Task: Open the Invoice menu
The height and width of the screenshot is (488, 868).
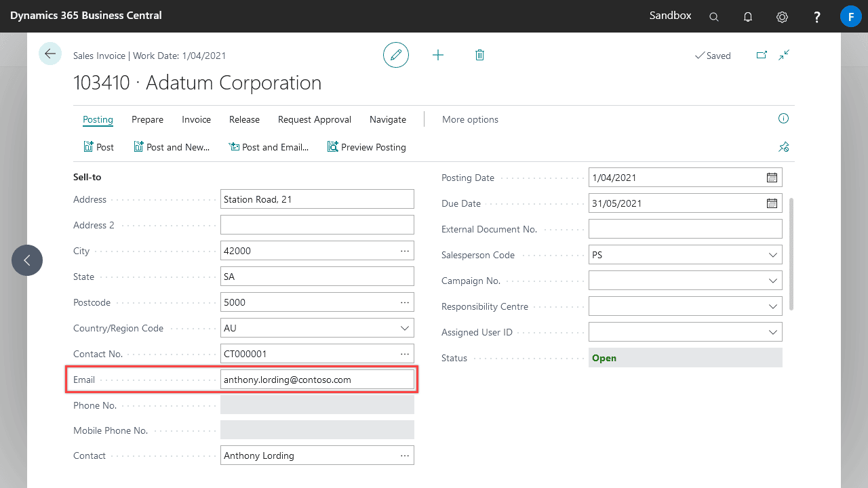Action: (196, 119)
